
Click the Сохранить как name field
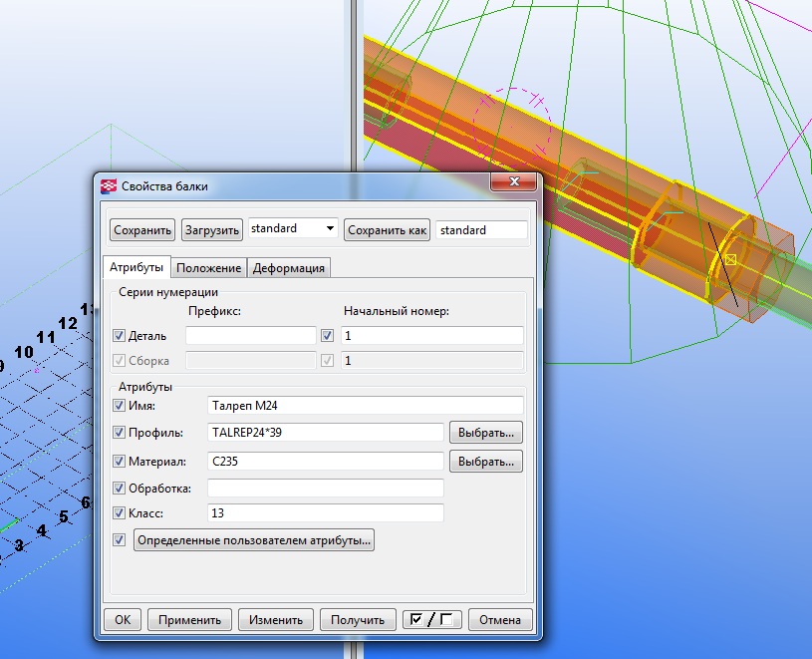pos(481,230)
